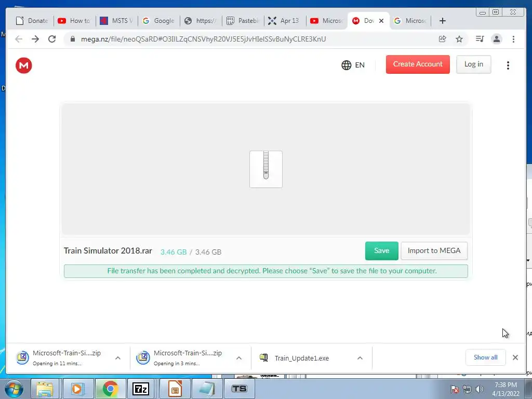Click the network tray icon
Image resolution: width=532 pixels, height=399 pixels.
[x=467, y=389]
